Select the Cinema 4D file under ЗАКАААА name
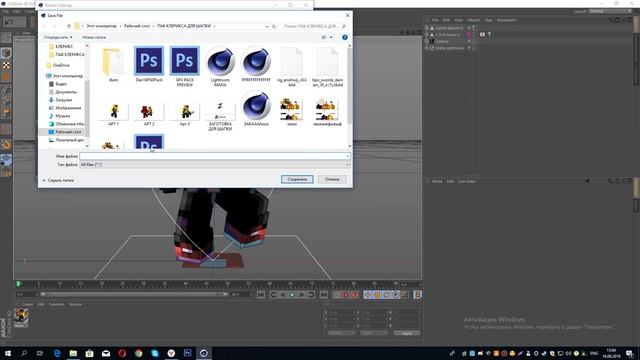 [x=256, y=109]
